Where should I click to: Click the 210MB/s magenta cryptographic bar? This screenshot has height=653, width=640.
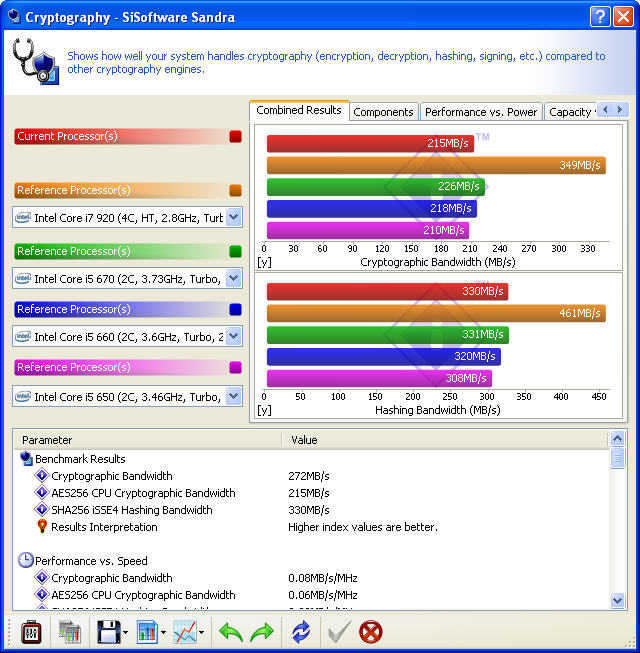pos(368,230)
